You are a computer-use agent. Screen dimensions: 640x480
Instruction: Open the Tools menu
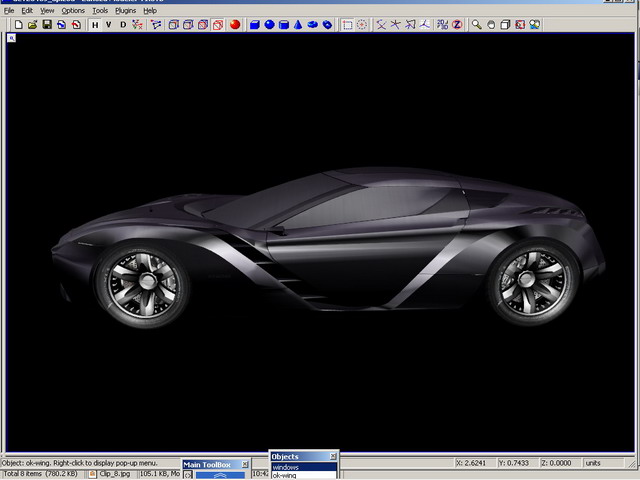coord(100,10)
